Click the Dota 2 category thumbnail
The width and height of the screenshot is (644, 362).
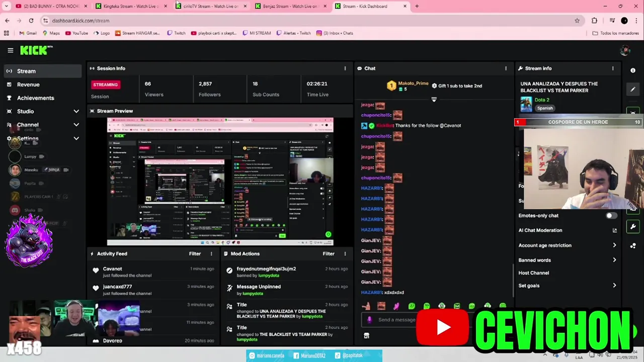[x=526, y=104]
